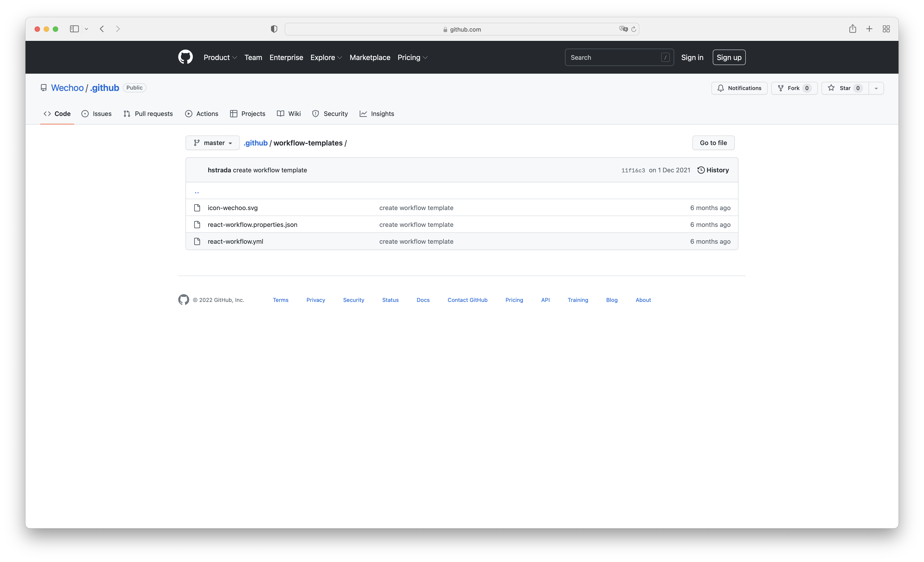Viewport: 924px width, 562px height.
Task: Expand the master branch dropdown
Action: [x=213, y=143]
